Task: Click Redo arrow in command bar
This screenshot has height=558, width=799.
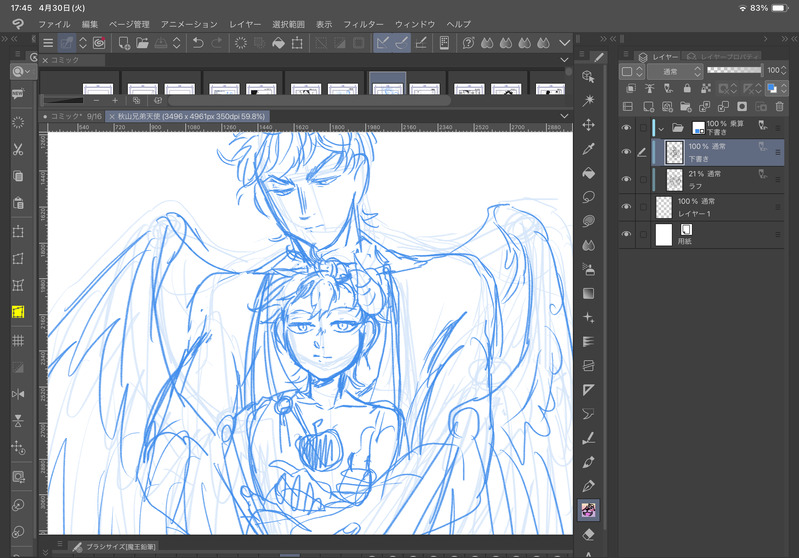Action: [217, 43]
